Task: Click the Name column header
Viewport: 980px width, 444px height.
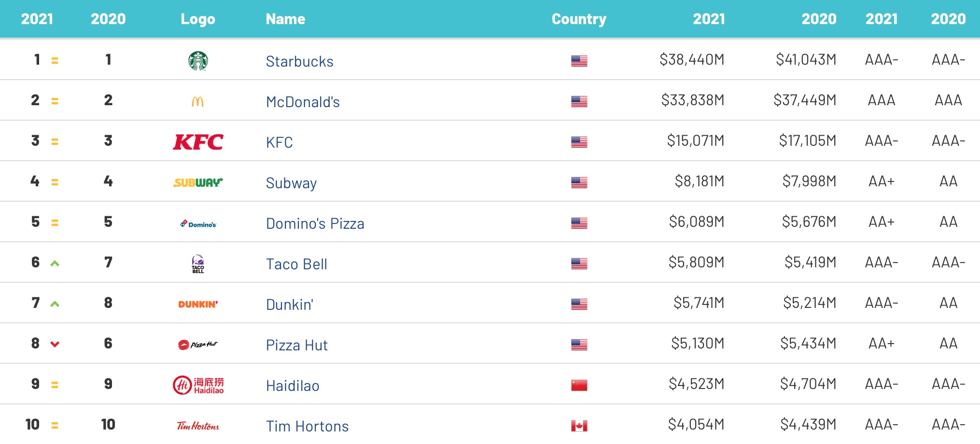Action: pos(285,19)
